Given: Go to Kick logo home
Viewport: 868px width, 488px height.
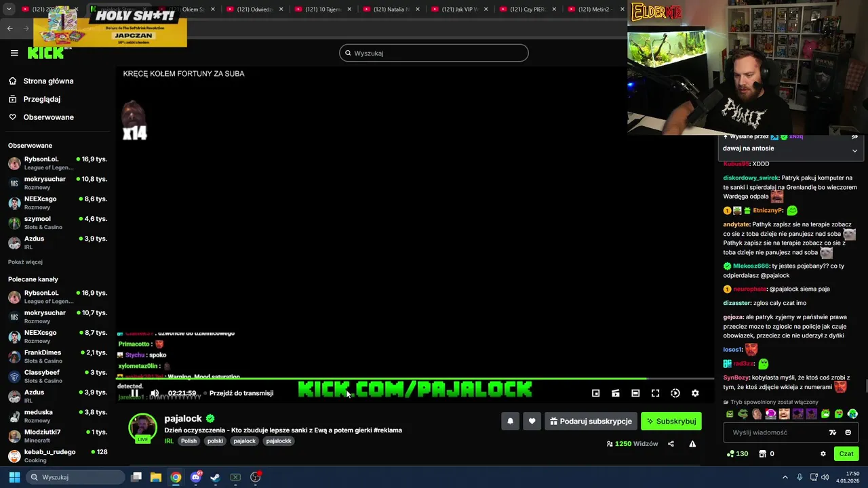Looking at the screenshot, I should pyautogui.click(x=45, y=53).
